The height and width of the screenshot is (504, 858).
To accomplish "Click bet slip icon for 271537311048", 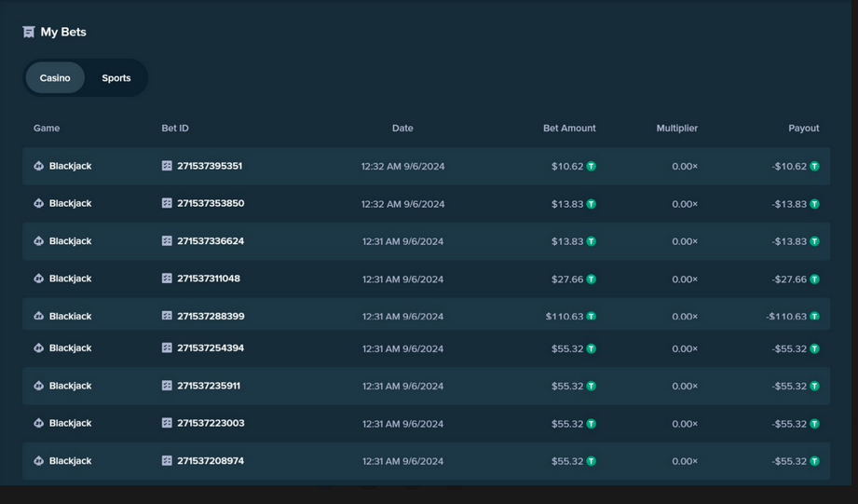I will point(167,278).
